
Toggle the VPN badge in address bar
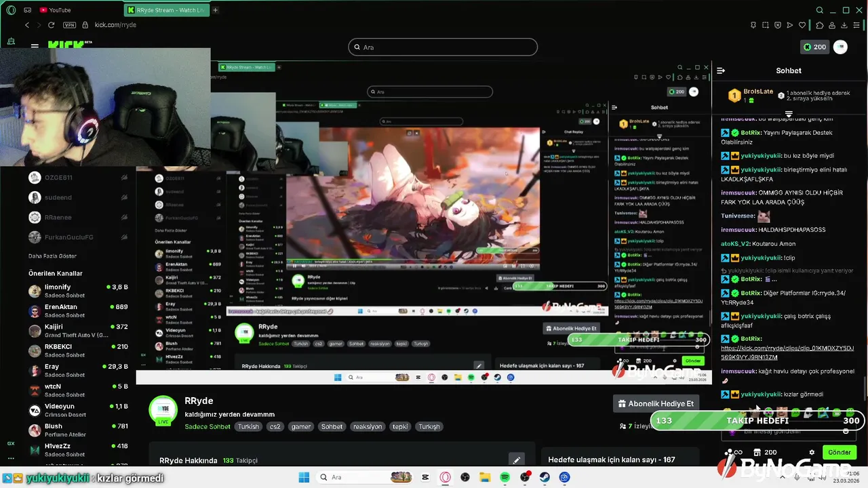(69, 25)
